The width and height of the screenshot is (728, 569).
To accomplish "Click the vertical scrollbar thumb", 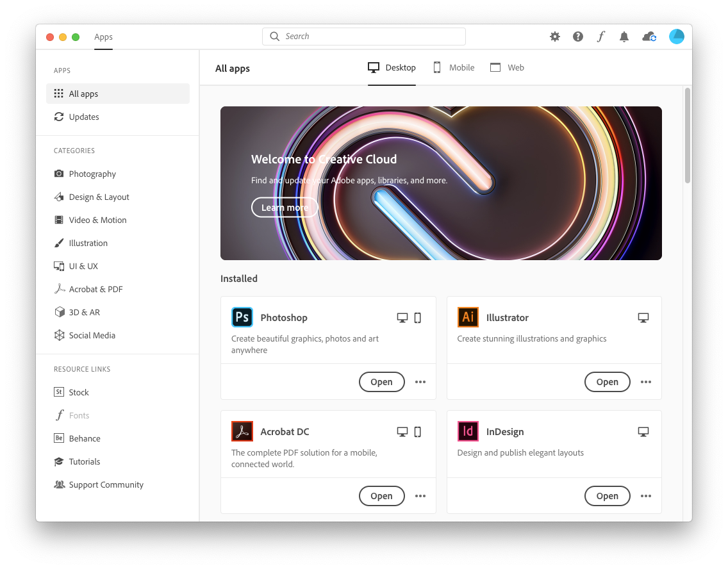I will pos(688,135).
